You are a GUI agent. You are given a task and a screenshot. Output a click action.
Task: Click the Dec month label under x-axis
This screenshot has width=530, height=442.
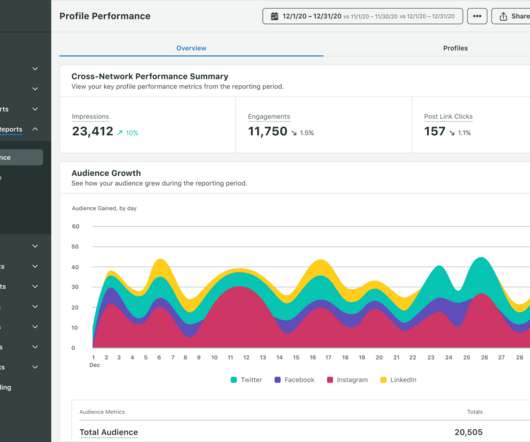[x=95, y=365]
